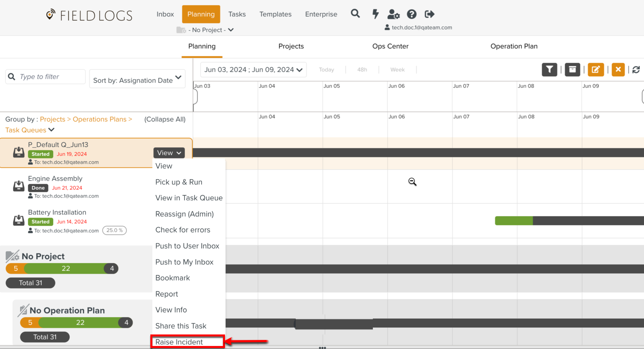Screen dimensions: 644x349
Task: Open the date range dropdown
Action: pos(253,70)
